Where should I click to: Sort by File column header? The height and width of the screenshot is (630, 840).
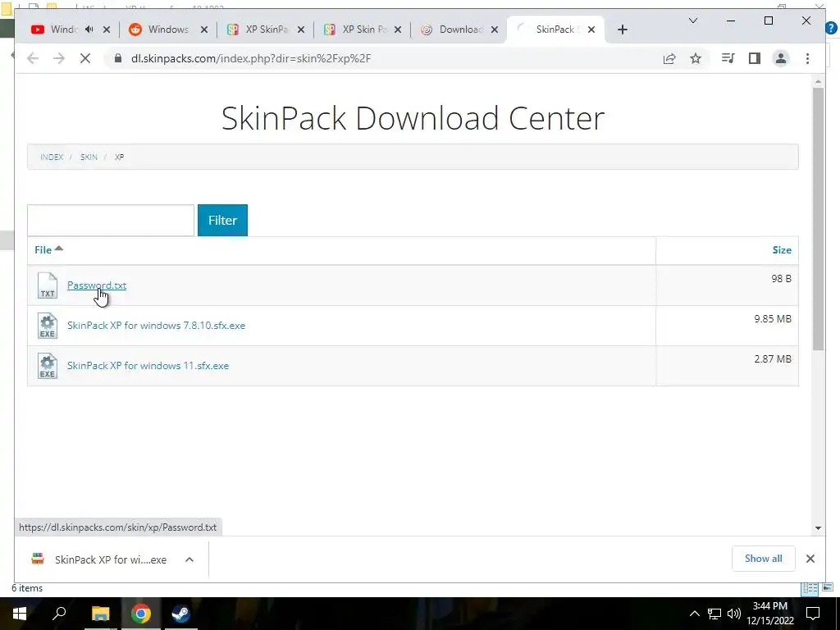point(48,249)
